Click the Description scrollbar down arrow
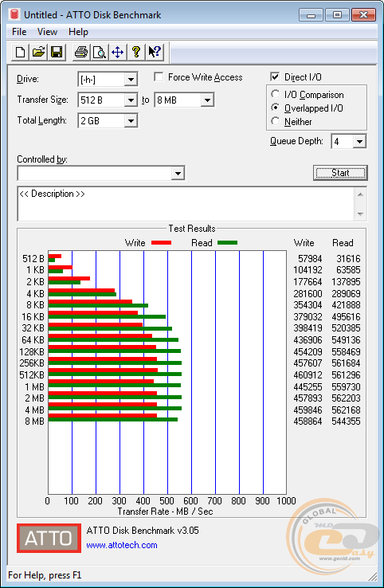The height and width of the screenshot is (588, 384). tap(360, 214)
